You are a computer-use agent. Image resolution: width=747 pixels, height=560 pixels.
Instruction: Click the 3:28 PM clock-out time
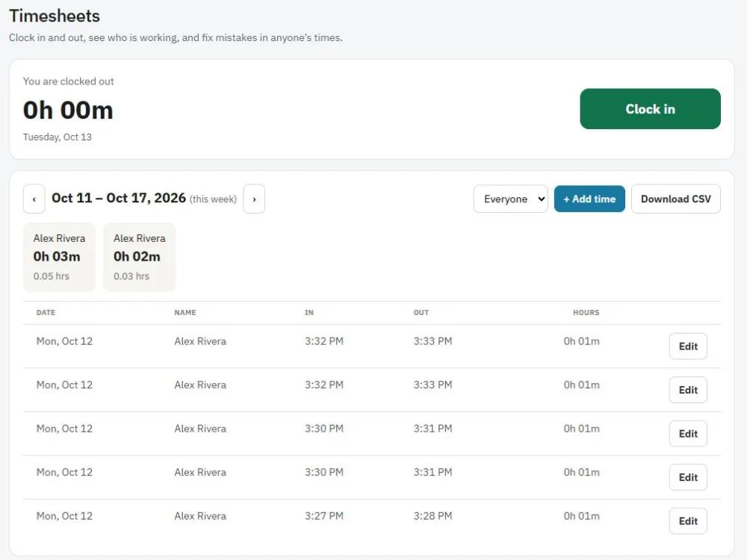[433, 516]
